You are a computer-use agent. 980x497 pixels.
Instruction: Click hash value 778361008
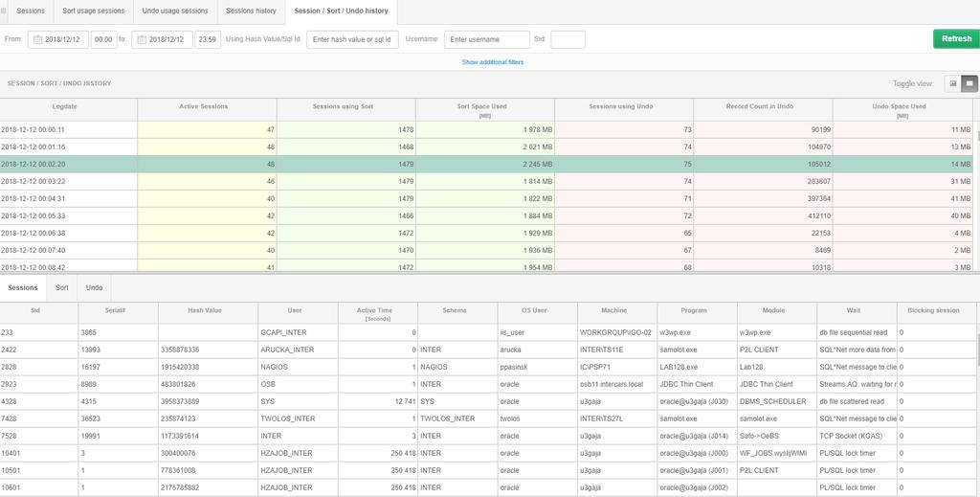pyautogui.click(x=208, y=470)
